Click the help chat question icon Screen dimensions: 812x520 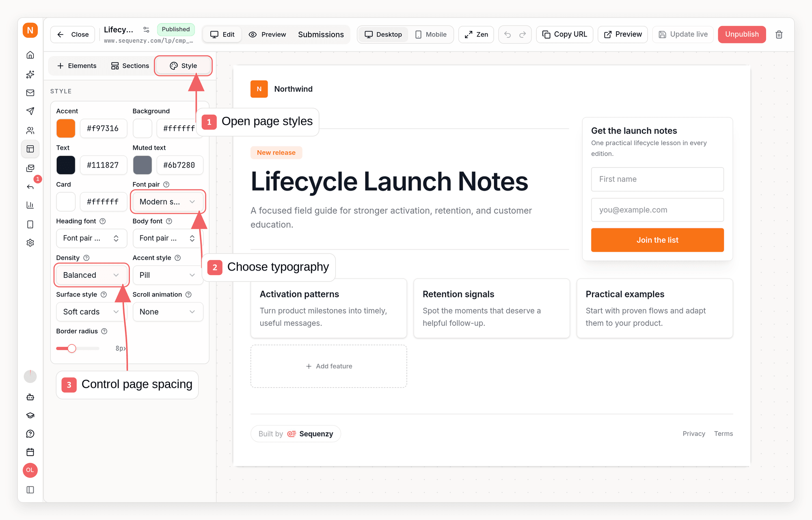[x=30, y=434]
